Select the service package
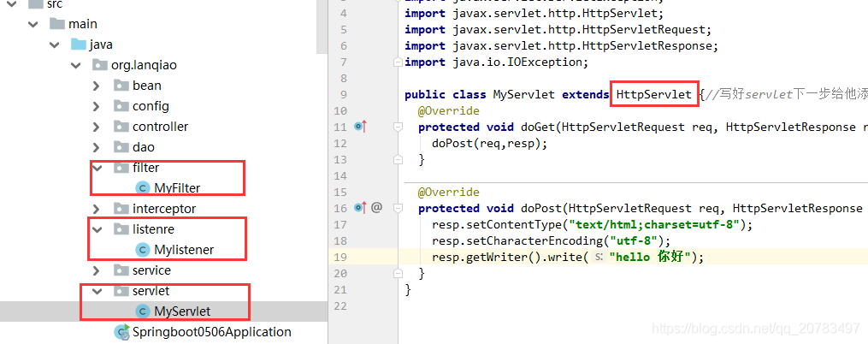The image size is (868, 344). click(151, 270)
